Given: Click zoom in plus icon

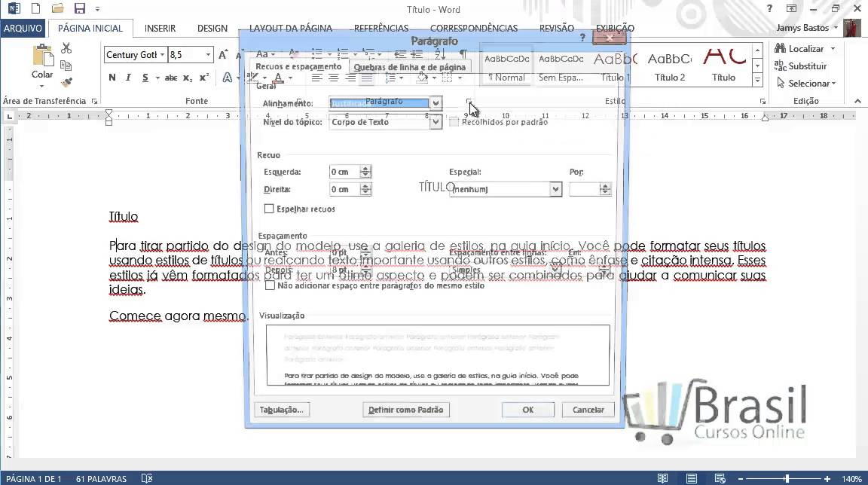Looking at the screenshot, I should click(827, 479).
